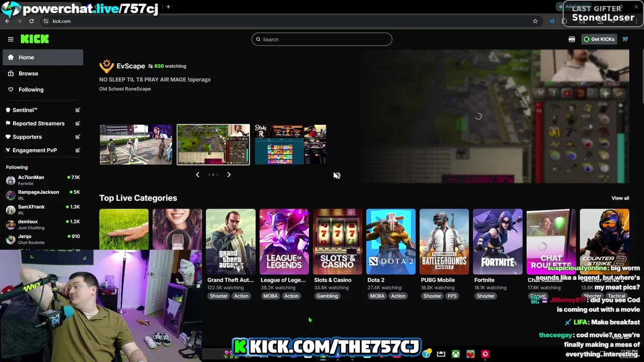Open the Slots & Casino category card
This screenshot has height=362, width=644.
pos(337,242)
